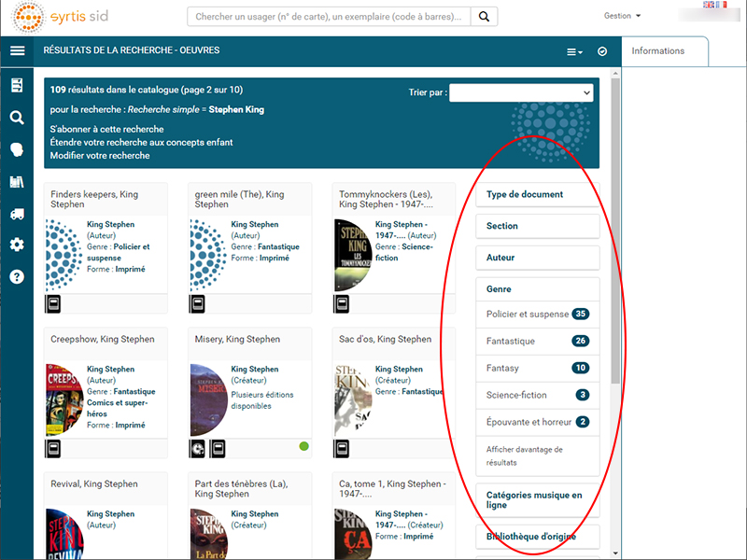747x560 pixels.
Task: Click disc format icon under Misery
Action: click(x=197, y=449)
